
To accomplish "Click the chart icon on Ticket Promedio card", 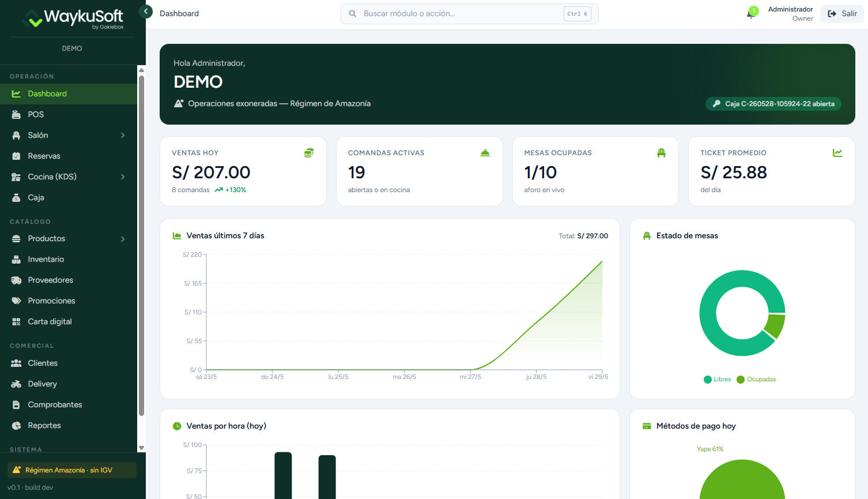I will [837, 153].
